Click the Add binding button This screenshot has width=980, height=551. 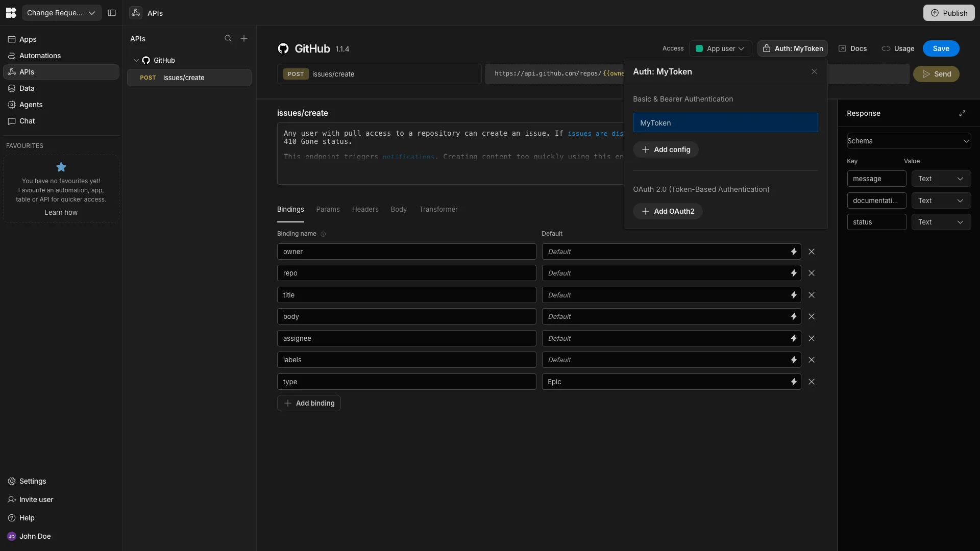[x=309, y=403]
